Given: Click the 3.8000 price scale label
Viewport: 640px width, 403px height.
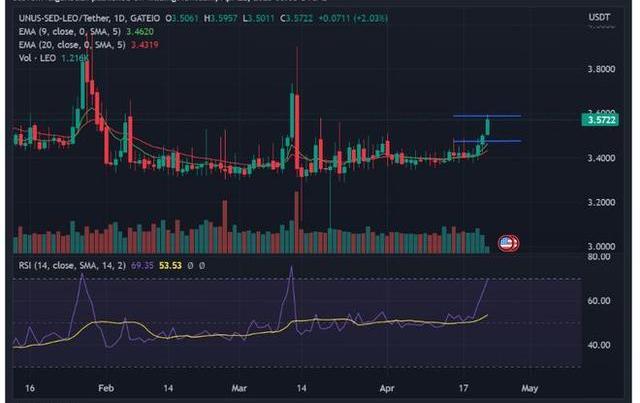Looking at the screenshot, I should click(x=603, y=70).
